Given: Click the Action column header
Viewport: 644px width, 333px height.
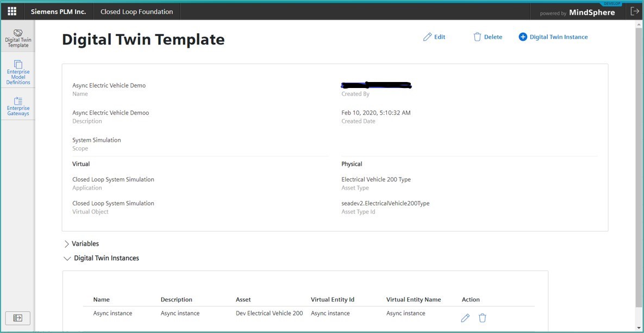Looking at the screenshot, I should coord(471,299).
